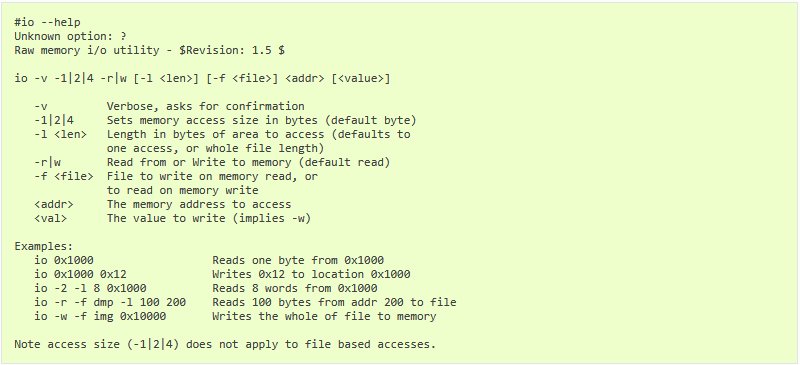The height and width of the screenshot is (365, 800).
Task: Click the 'io -2 -l 8 0x1000' example
Action: pos(90,288)
